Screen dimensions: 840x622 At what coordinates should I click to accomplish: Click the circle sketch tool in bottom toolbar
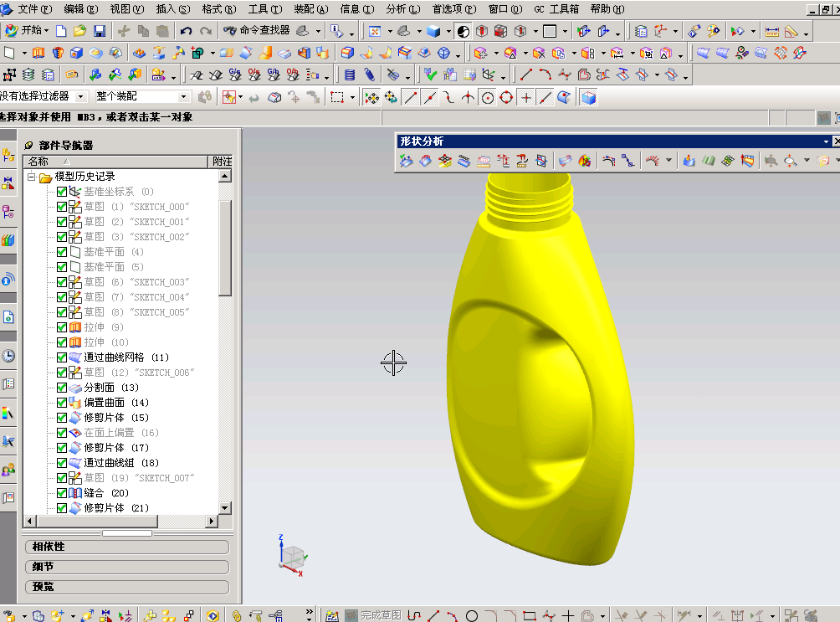tap(471, 615)
